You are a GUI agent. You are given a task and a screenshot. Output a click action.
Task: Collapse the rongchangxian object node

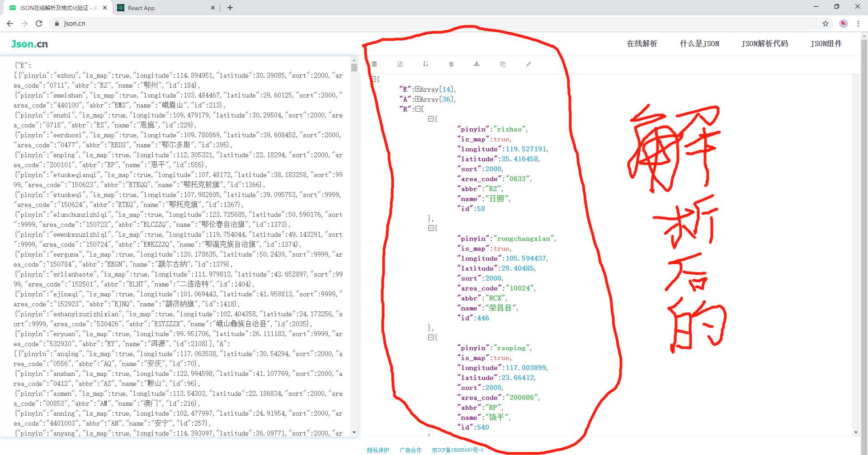coord(431,228)
